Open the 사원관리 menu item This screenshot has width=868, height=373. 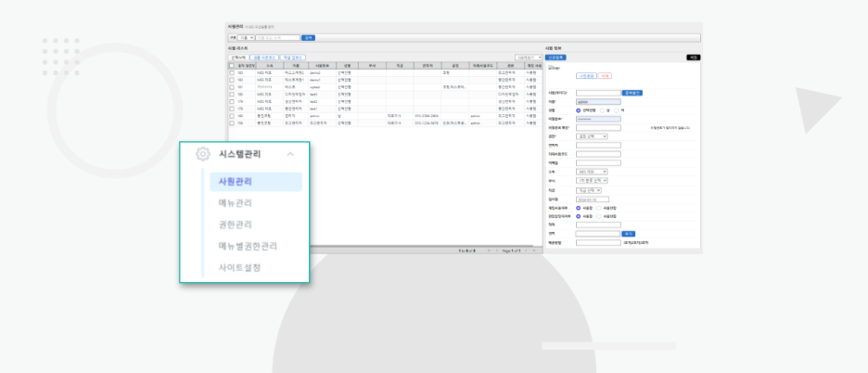(x=256, y=182)
